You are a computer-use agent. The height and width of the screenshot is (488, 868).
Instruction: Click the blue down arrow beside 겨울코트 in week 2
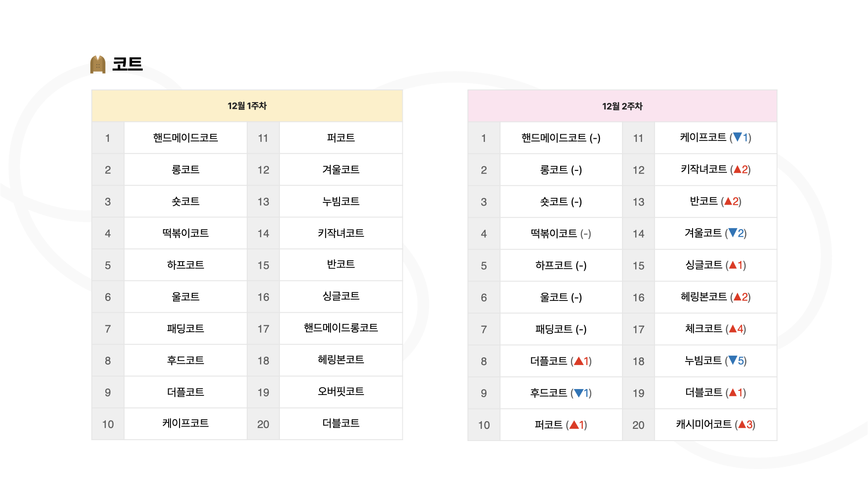pos(733,233)
